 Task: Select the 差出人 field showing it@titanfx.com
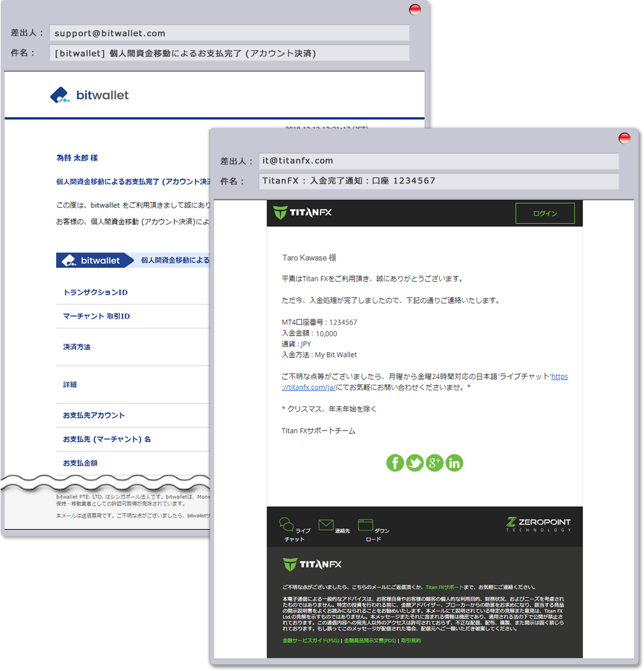[x=438, y=161]
